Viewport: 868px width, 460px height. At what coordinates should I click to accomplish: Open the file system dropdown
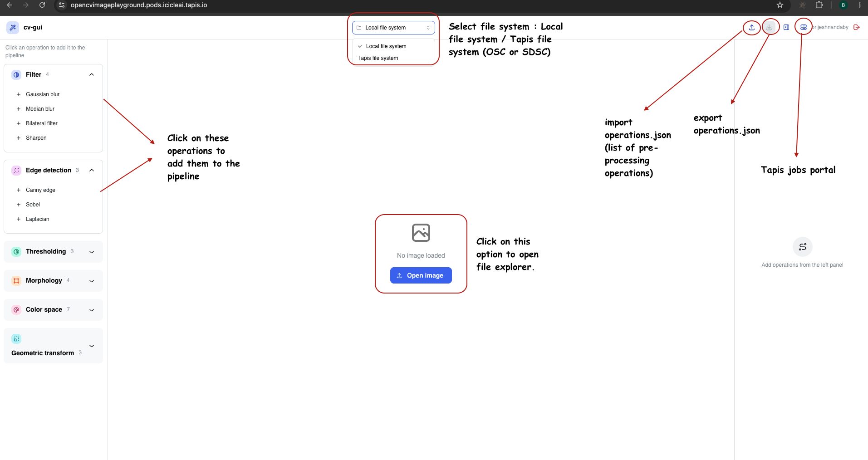tap(393, 28)
